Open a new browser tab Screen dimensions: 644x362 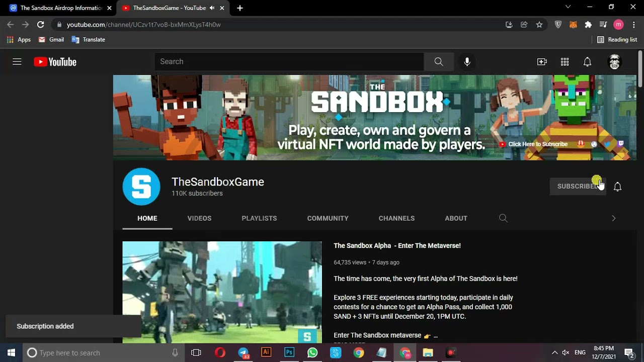(240, 8)
